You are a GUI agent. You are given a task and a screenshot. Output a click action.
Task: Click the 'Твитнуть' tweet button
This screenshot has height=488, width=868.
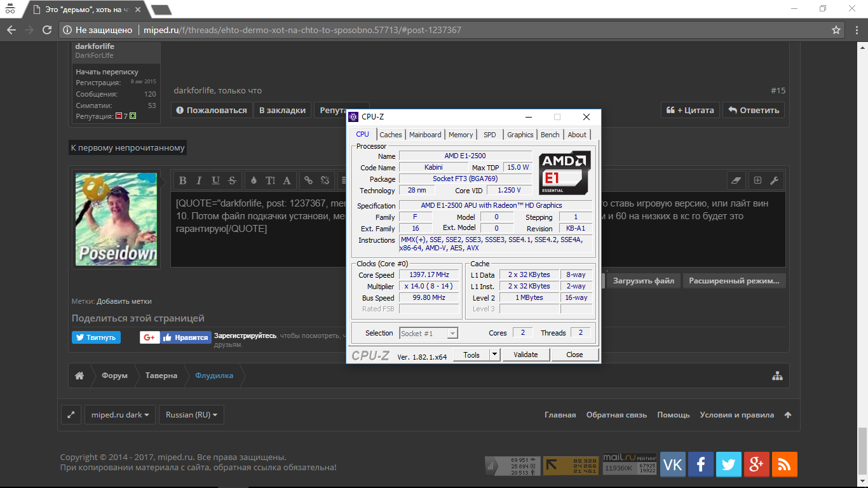click(96, 337)
